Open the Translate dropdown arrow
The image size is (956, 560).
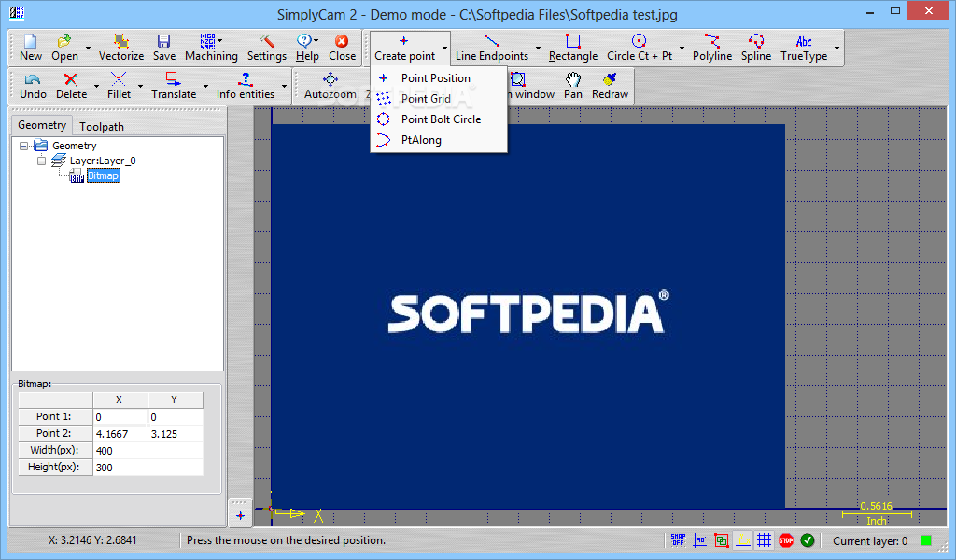point(205,86)
